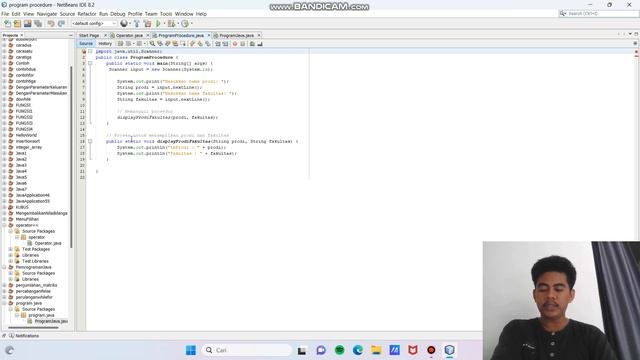Click the Uncomment icon at editor toolbar end
Viewport: 640px width, 360px height.
[260, 44]
